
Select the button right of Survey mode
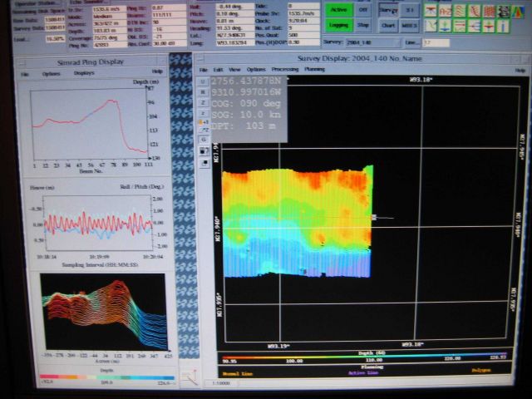[x=410, y=11]
